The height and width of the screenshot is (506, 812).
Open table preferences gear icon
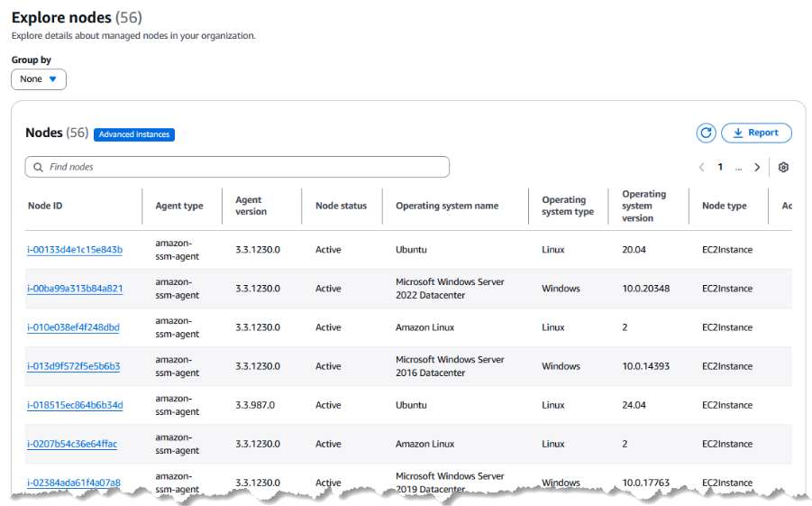[783, 168]
